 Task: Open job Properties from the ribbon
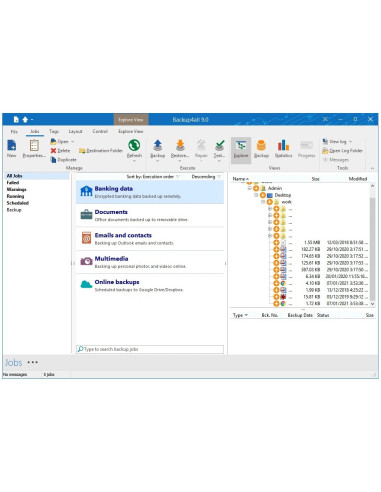34,148
